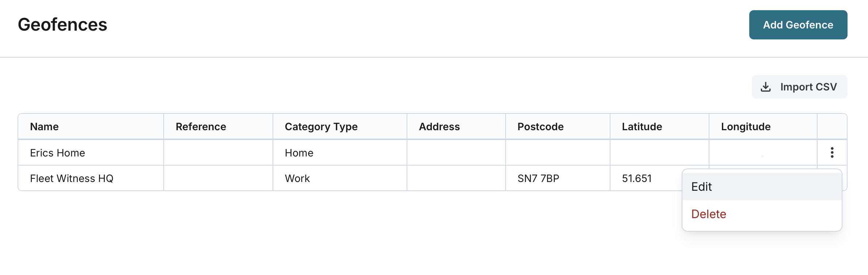Image resolution: width=868 pixels, height=275 pixels.
Task: Click the Import CSV button label
Action: point(808,87)
